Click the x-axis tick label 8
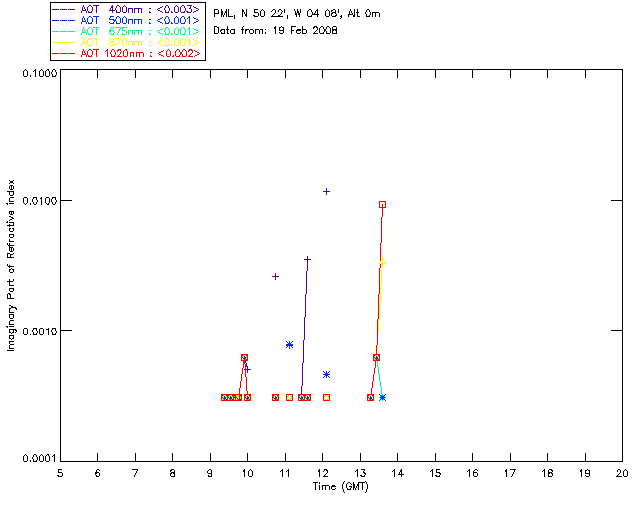Image resolution: width=640 pixels, height=512 pixels. [x=173, y=473]
